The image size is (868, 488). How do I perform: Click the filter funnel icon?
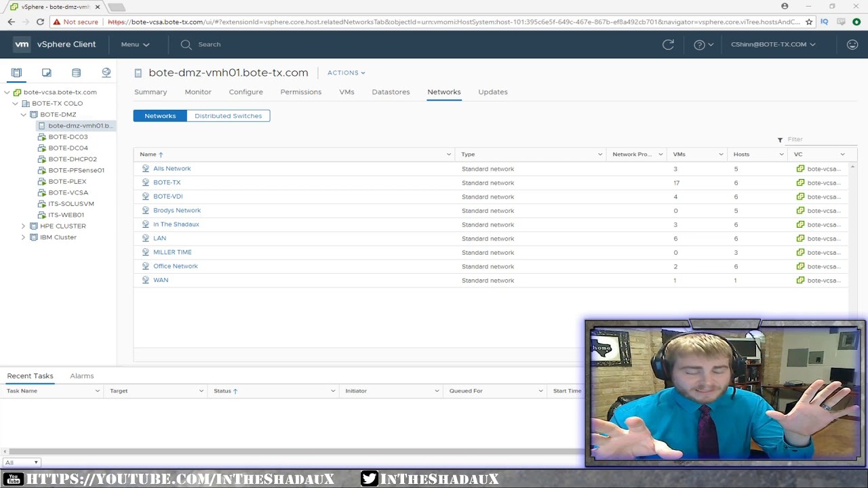pyautogui.click(x=780, y=140)
